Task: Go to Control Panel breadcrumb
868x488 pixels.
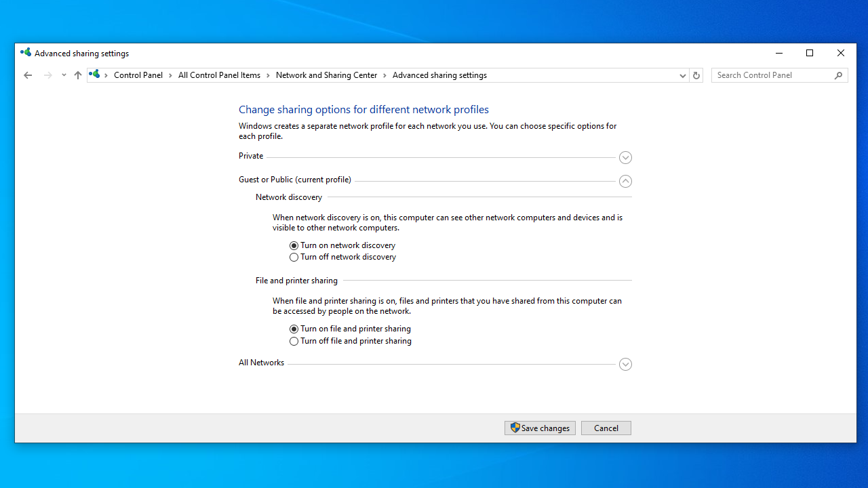Action: pyautogui.click(x=138, y=75)
